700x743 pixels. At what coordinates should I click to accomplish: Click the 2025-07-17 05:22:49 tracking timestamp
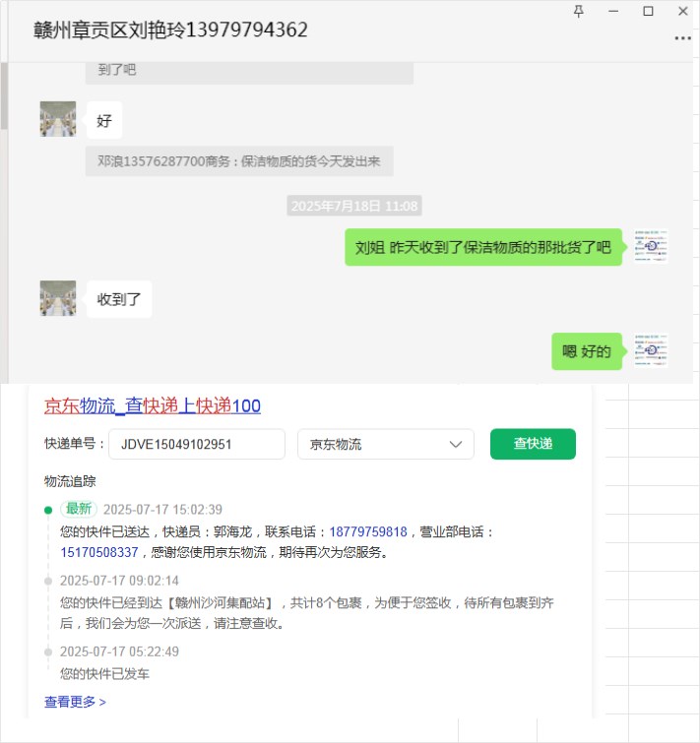click(x=119, y=651)
